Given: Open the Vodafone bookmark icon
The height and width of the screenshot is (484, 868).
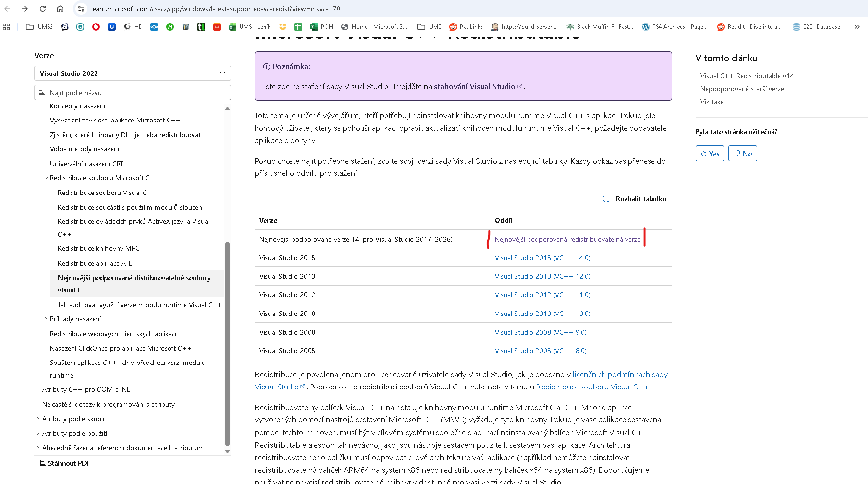Looking at the screenshot, I should tap(96, 27).
